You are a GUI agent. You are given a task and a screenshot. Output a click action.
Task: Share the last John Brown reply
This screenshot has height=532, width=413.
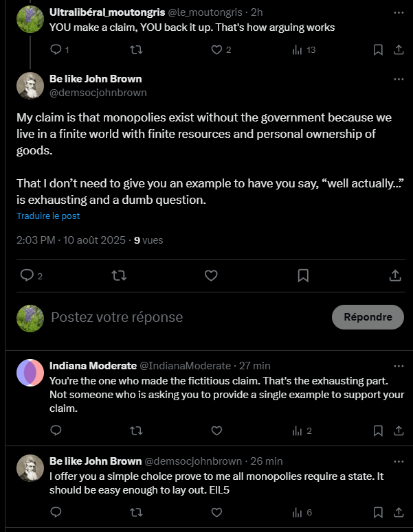(x=399, y=512)
